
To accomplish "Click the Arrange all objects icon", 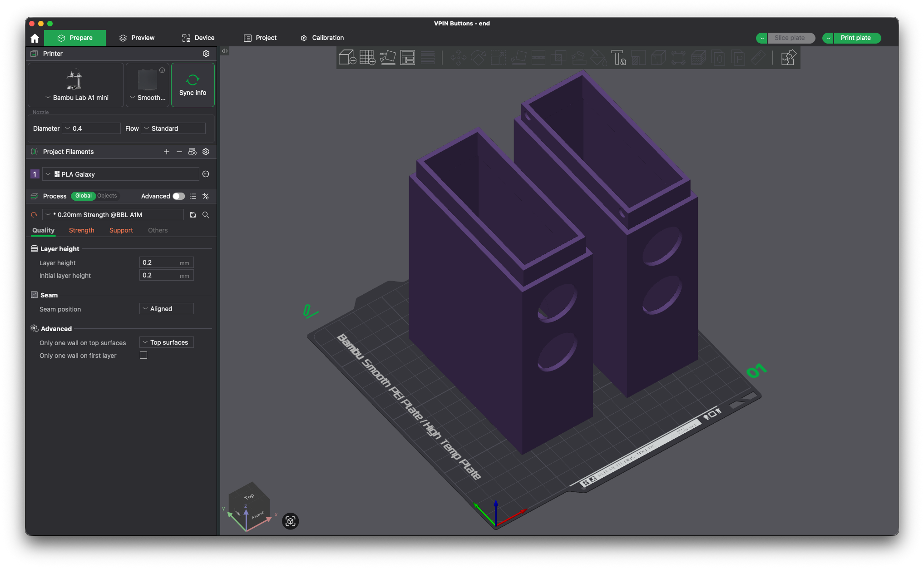I will pos(407,58).
